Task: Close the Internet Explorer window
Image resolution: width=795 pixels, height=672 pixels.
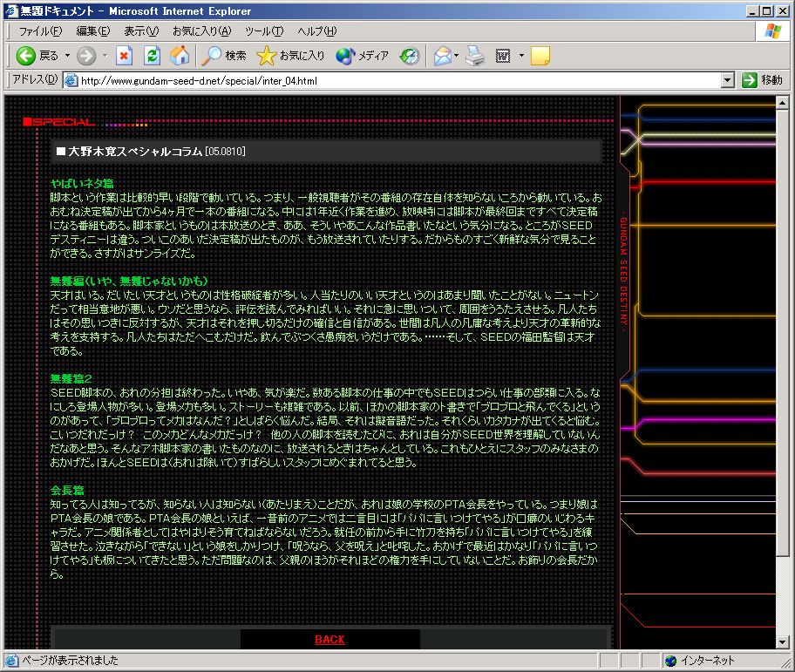Action: [x=781, y=11]
